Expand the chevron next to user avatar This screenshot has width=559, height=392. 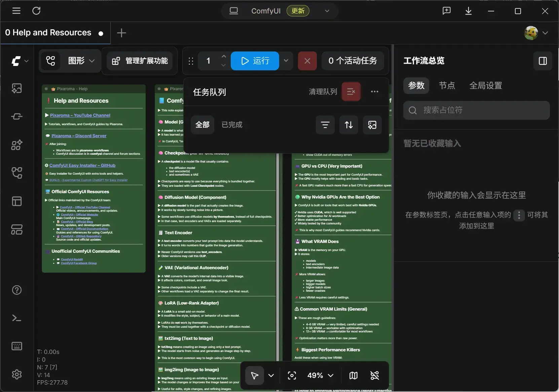click(x=545, y=33)
